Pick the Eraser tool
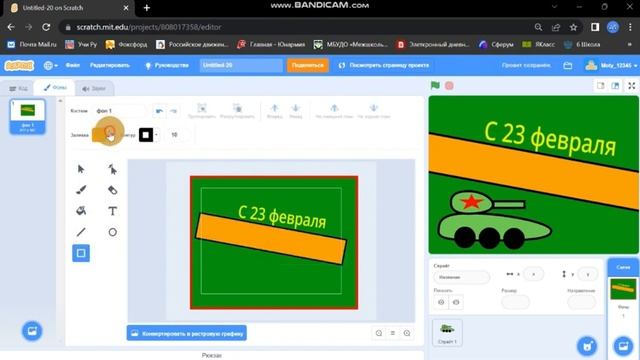This screenshot has height=360, width=640. (x=113, y=190)
